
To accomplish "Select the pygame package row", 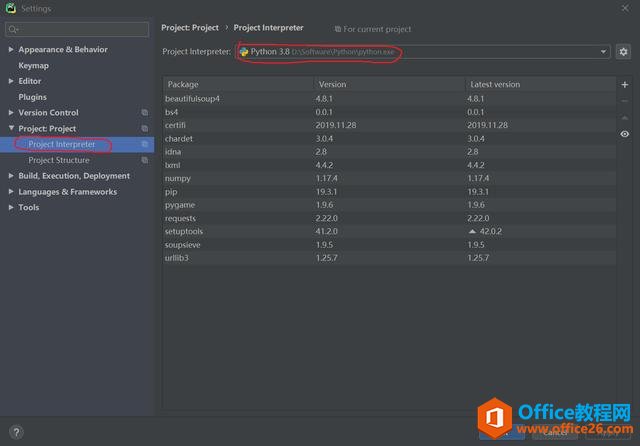I will [x=389, y=205].
